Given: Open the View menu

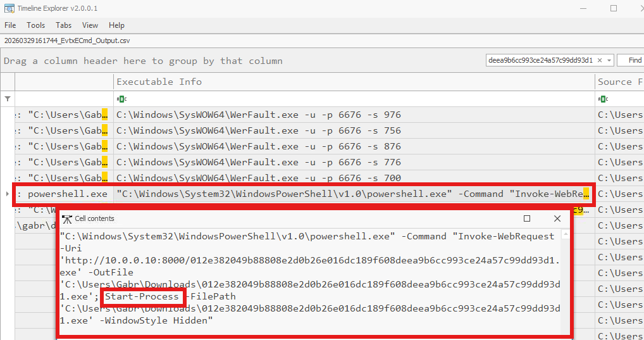Looking at the screenshot, I should tap(90, 25).
